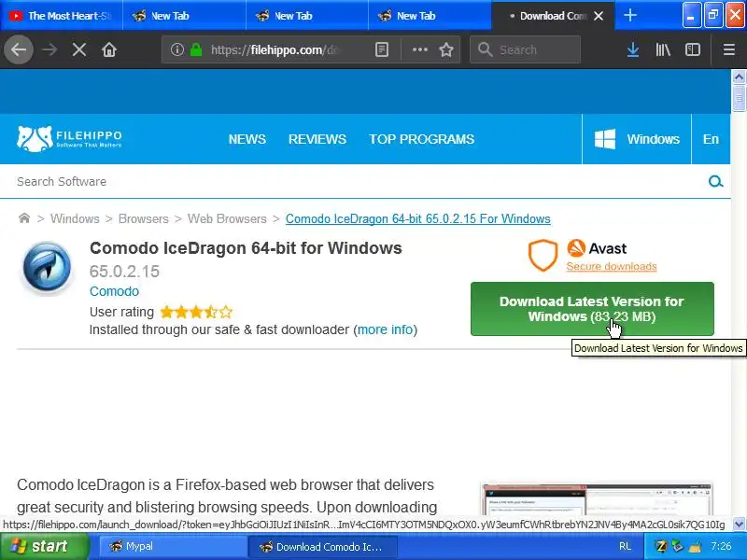
Task: Open the IceDragon screenshot thumbnail
Action: coord(597,498)
